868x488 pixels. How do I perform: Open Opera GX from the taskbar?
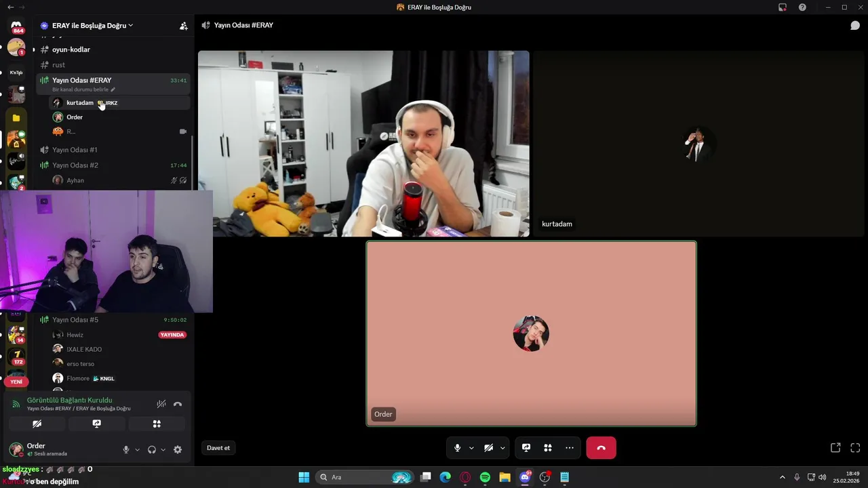[465, 477]
